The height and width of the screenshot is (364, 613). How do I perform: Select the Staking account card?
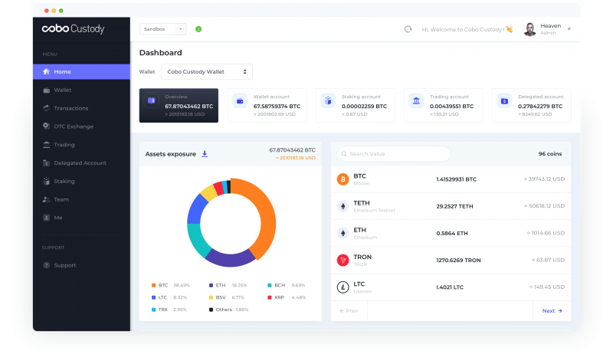pos(355,106)
